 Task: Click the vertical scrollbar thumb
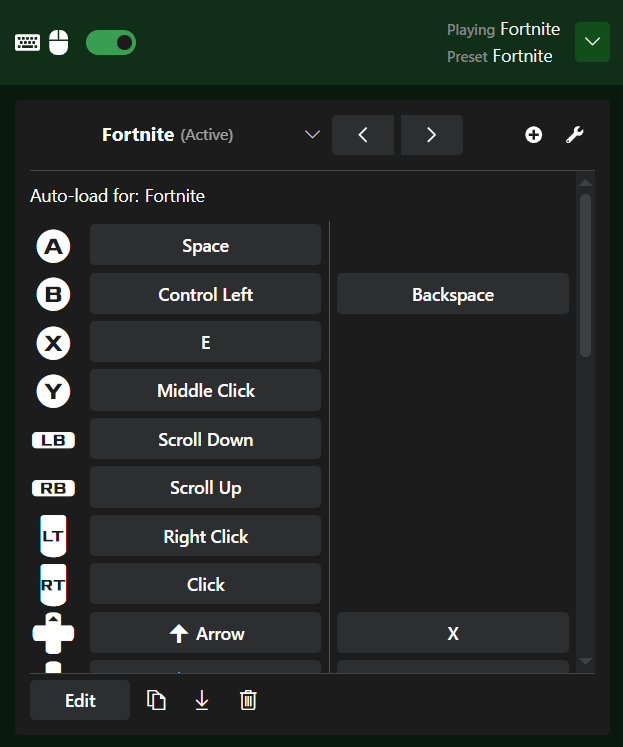(585, 275)
